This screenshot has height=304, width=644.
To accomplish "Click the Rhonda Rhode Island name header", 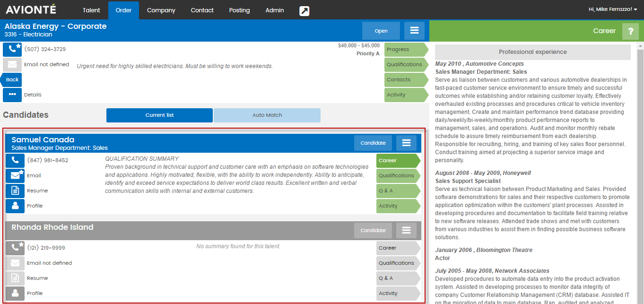I will pyautogui.click(x=52, y=227).
